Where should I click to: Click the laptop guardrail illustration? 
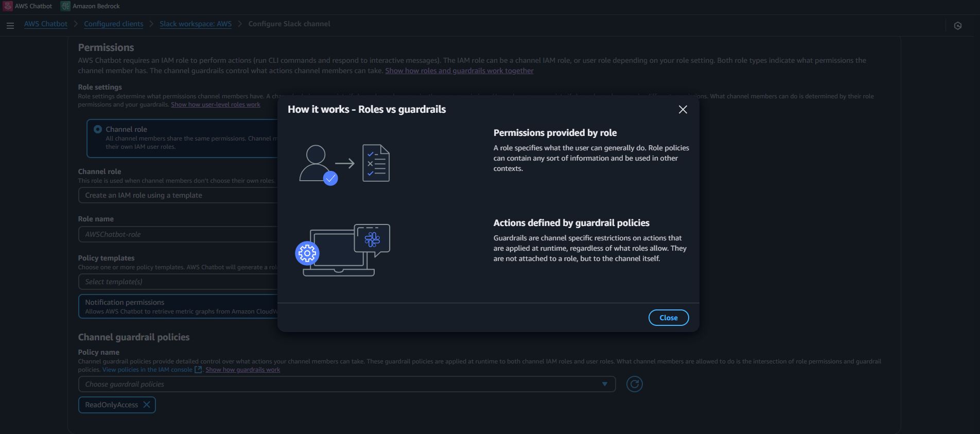(343, 250)
